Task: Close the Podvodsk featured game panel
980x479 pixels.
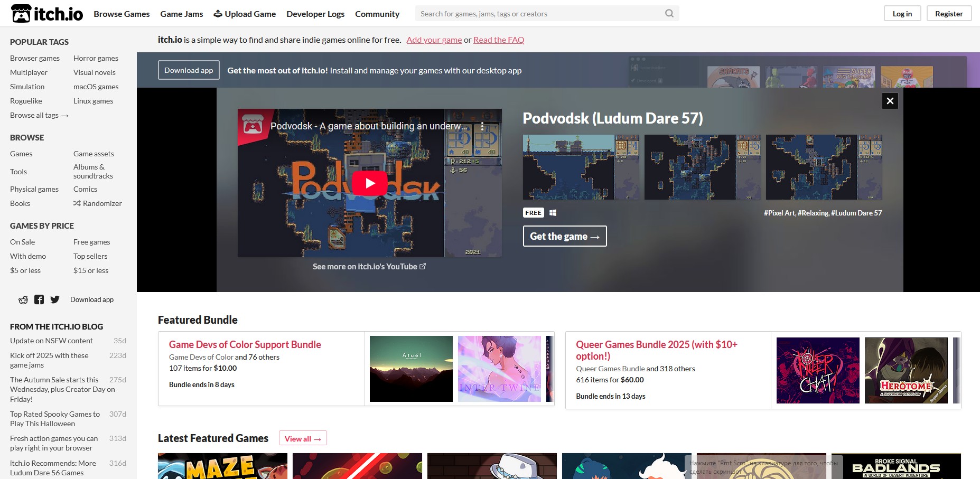Action: [890, 101]
